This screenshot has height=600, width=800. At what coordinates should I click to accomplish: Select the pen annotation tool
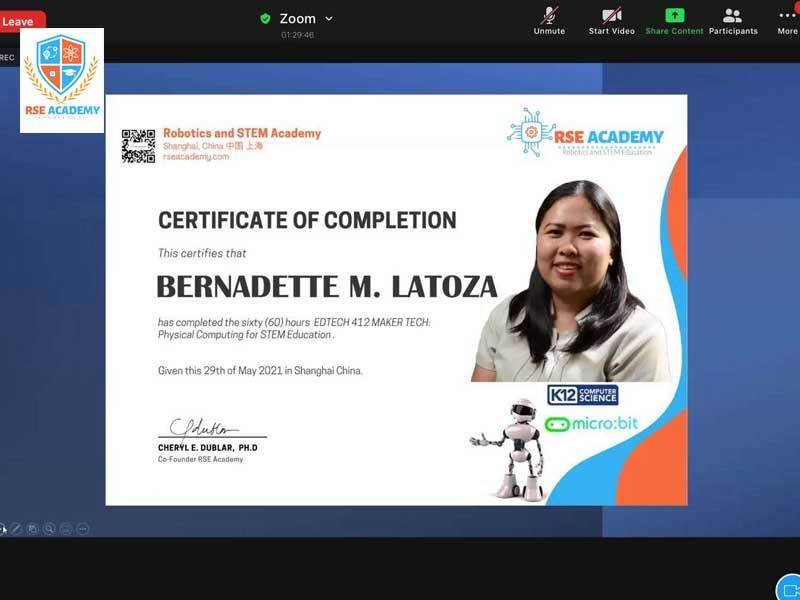tap(16, 528)
